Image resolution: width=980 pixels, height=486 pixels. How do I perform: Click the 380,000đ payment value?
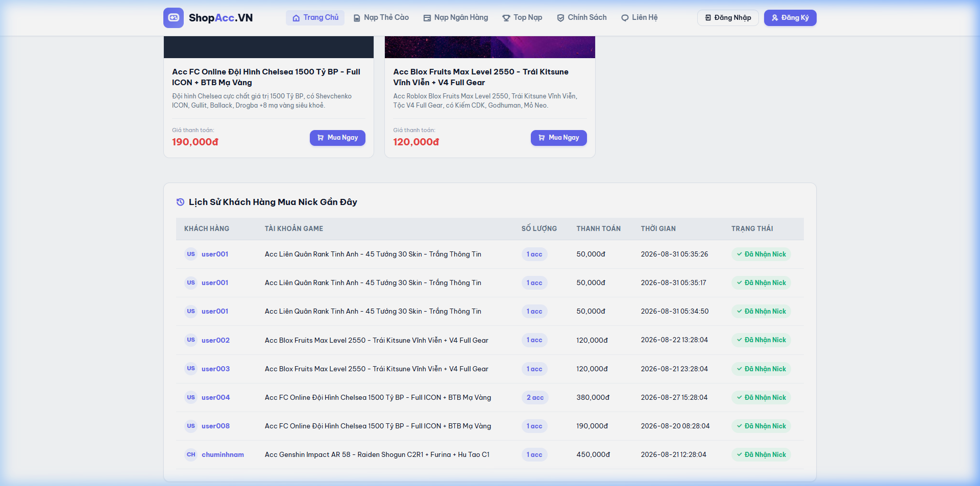pos(593,397)
